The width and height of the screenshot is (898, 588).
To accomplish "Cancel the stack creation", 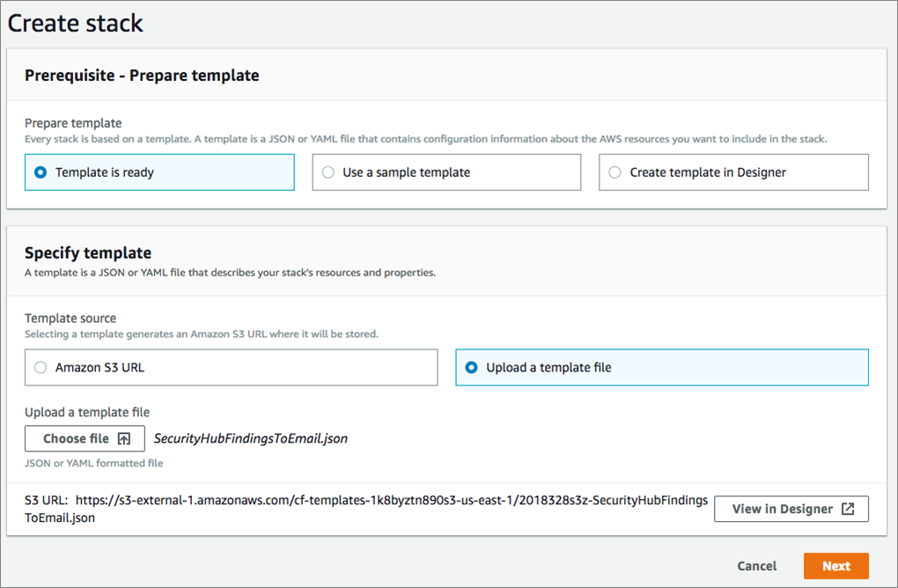I will point(756,566).
